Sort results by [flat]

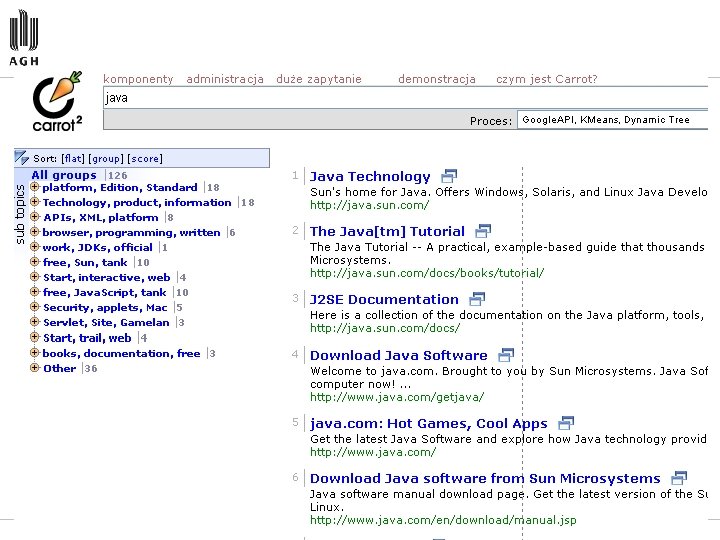[73, 158]
